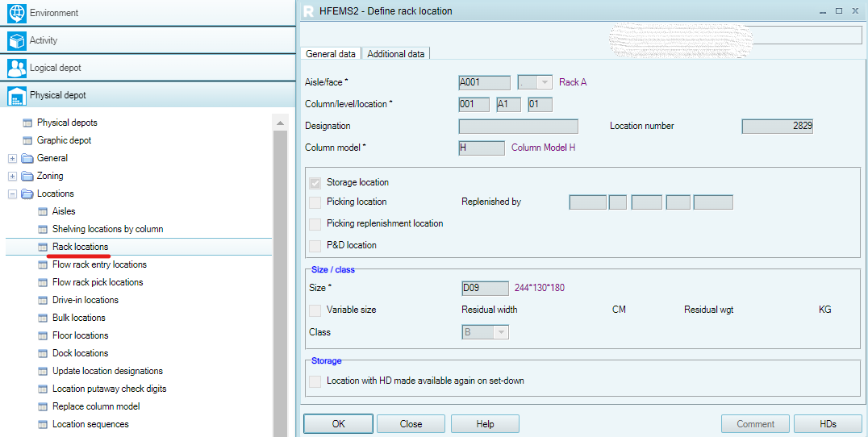Screen dimensions: 868x437
Task: Click the Floor locations table icon
Action: click(43, 335)
